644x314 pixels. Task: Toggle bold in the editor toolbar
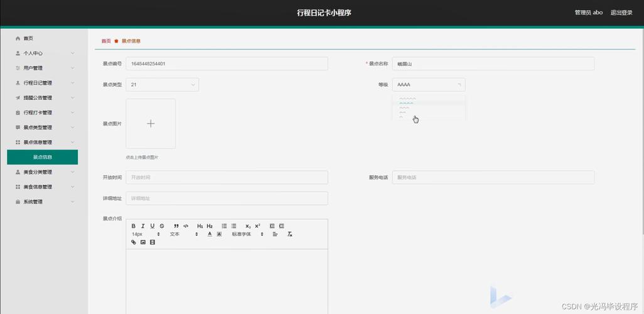134,226
